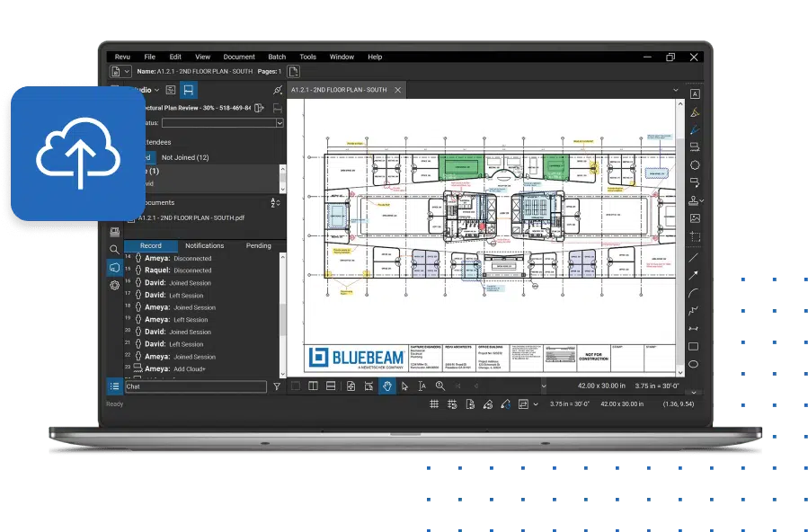
Task: Click the Record tab
Action: 150,245
